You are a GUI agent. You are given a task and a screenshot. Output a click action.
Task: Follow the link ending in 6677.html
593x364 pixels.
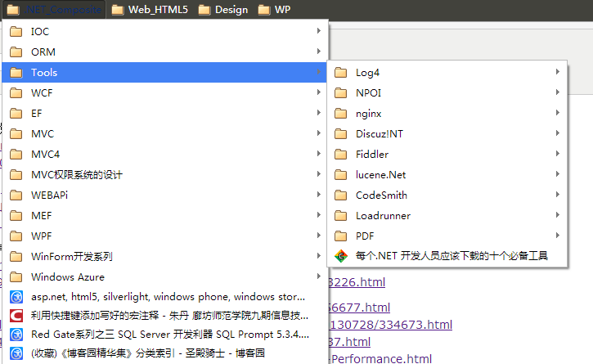pyautogui.click(x=359, y=308)
